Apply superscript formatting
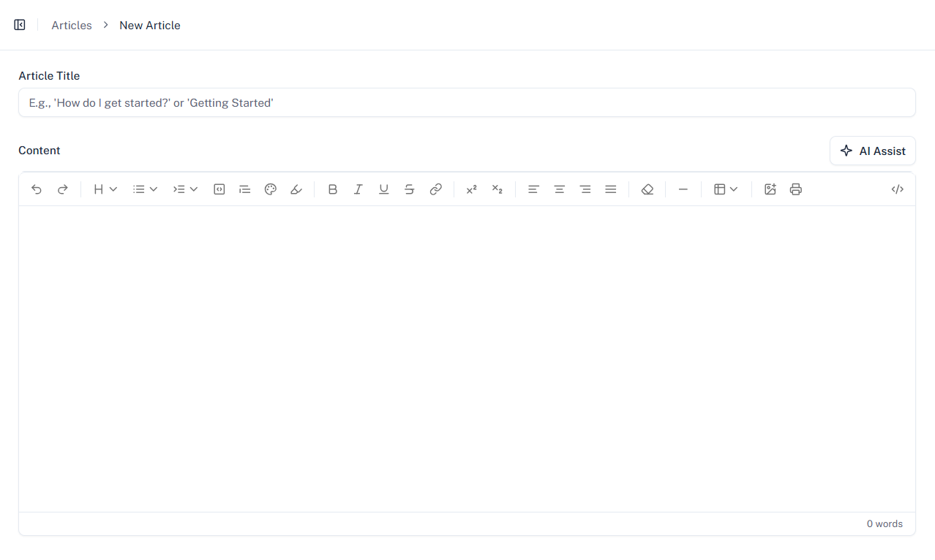Image resolution: width=935 pixels, height=560 pixels. pyautogui.click(x=472, y=189)
